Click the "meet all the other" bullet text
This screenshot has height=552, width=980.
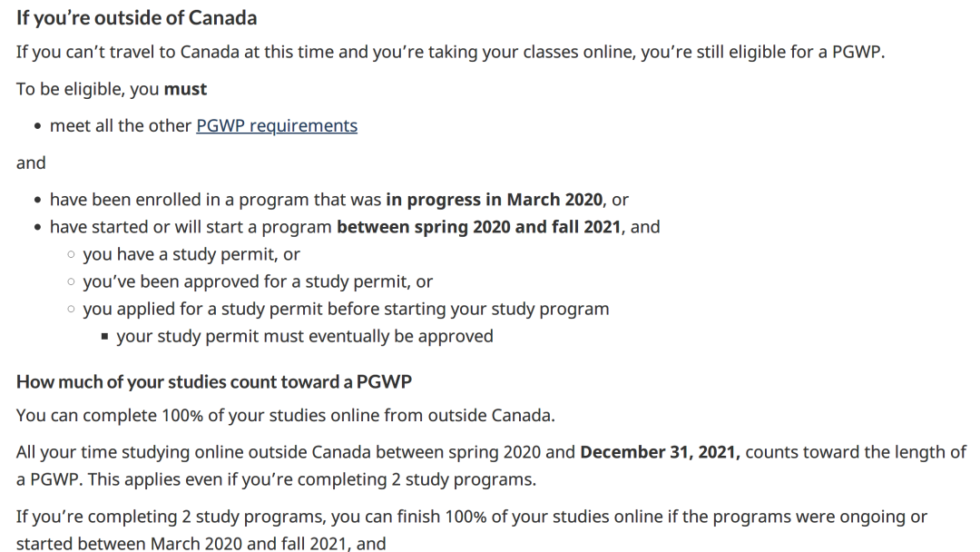click(x=121, y=125)
